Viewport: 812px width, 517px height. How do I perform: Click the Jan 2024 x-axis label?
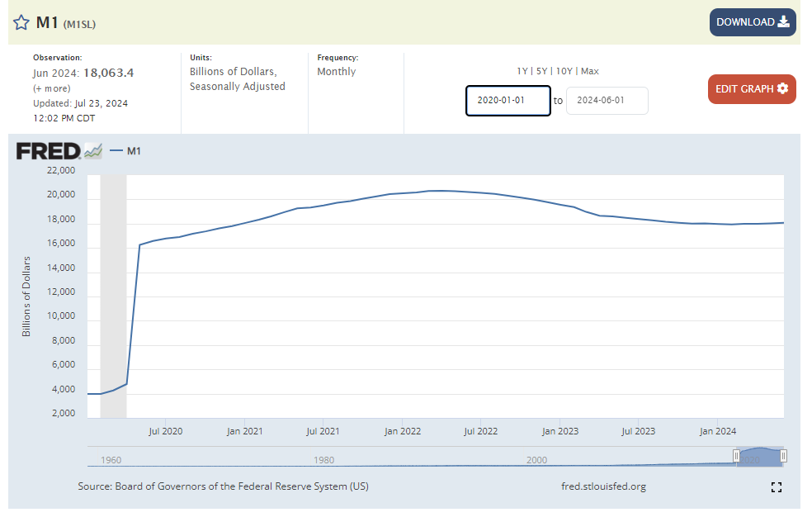point(717,431)
